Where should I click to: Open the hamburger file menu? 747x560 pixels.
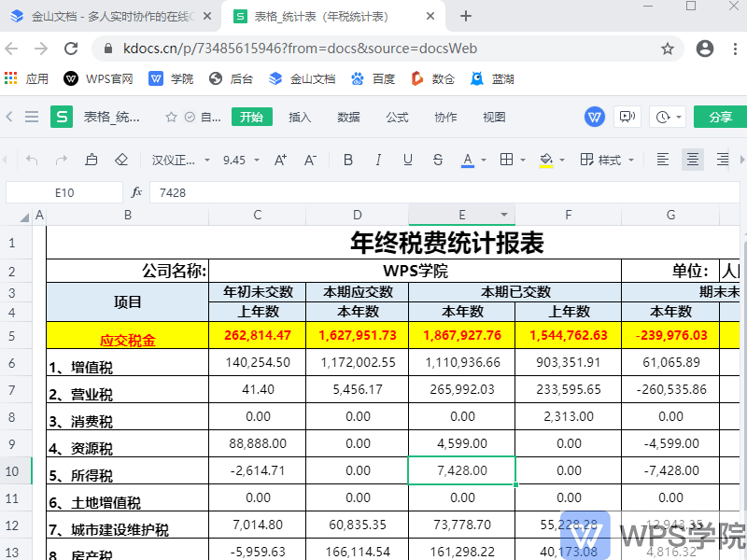point(32,117)
